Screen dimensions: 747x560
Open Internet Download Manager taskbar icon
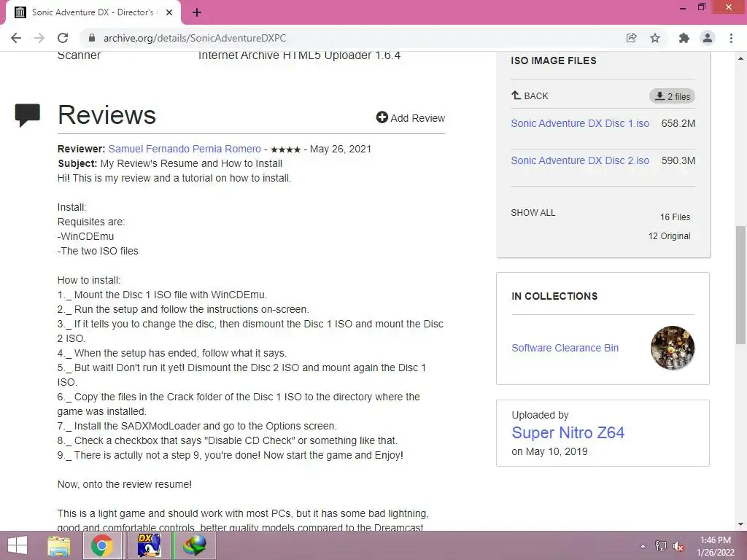195,545
